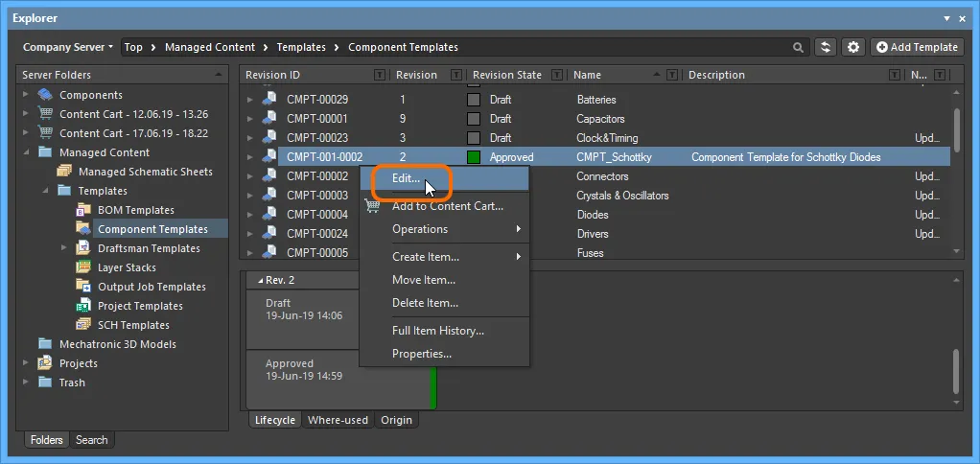Click template icon for CMPT-00023

tap(269, 137)
